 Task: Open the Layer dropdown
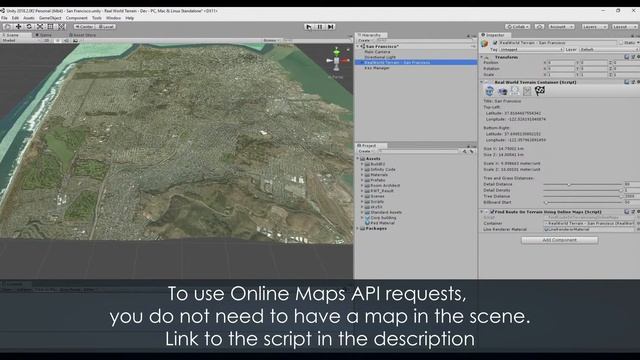click(x=609, y=49)
